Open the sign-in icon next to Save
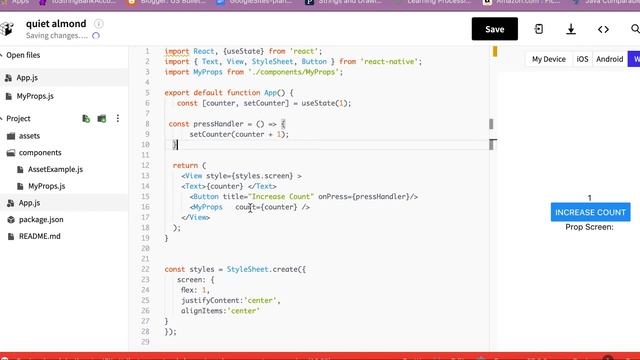The height and width of the screenshot is (360, 640). point(539,29)
